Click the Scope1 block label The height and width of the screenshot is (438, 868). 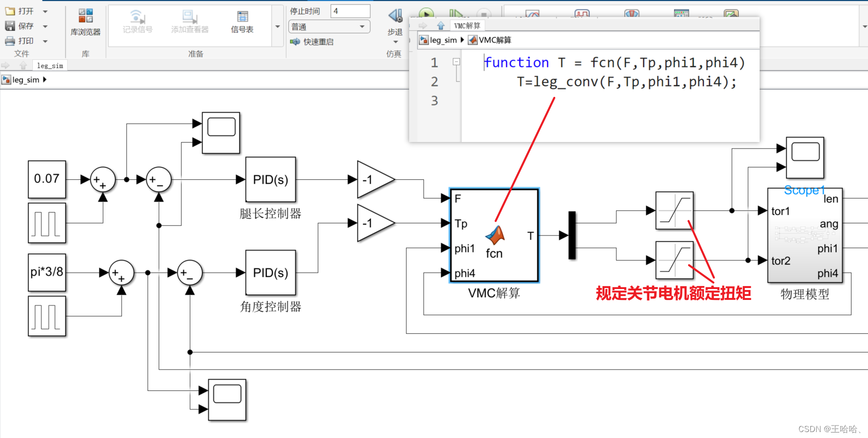click(804, 190)
